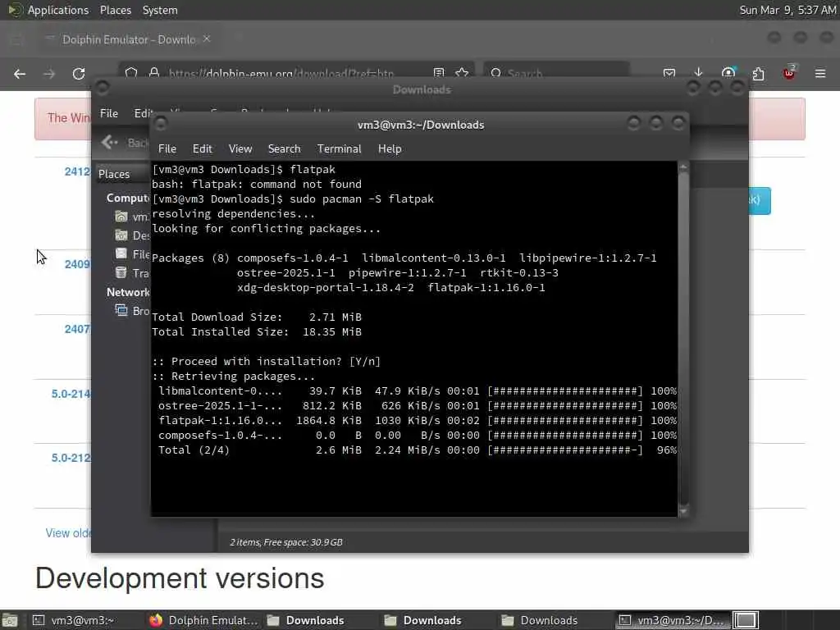Go back in Firefox browser
This screenshot has width=840, height=630.
[x=20, y=74]
